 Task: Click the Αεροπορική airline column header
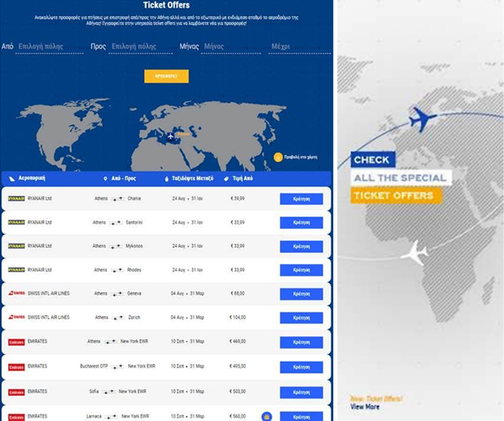pos(32,178)
